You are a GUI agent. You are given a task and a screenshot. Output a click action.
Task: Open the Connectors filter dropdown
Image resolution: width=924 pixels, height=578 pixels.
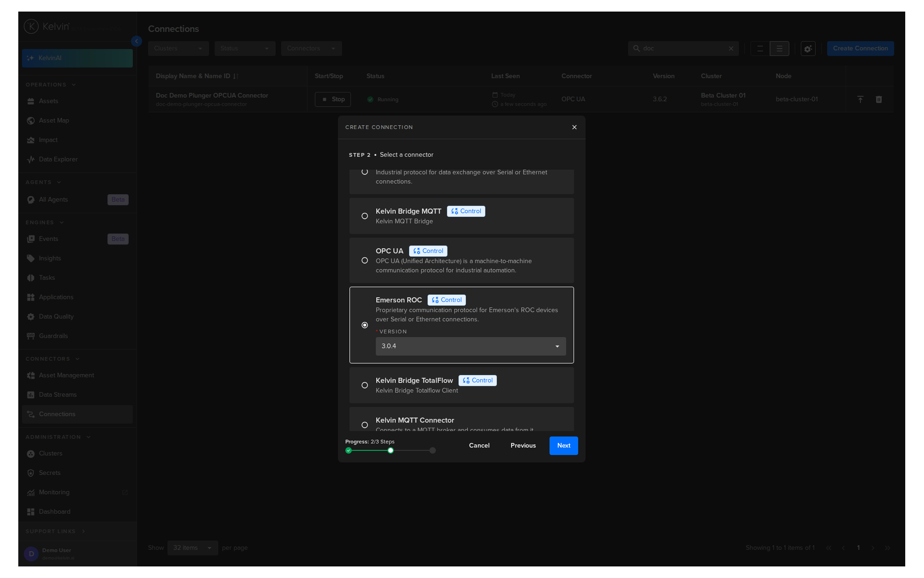(x=311, y=49)
